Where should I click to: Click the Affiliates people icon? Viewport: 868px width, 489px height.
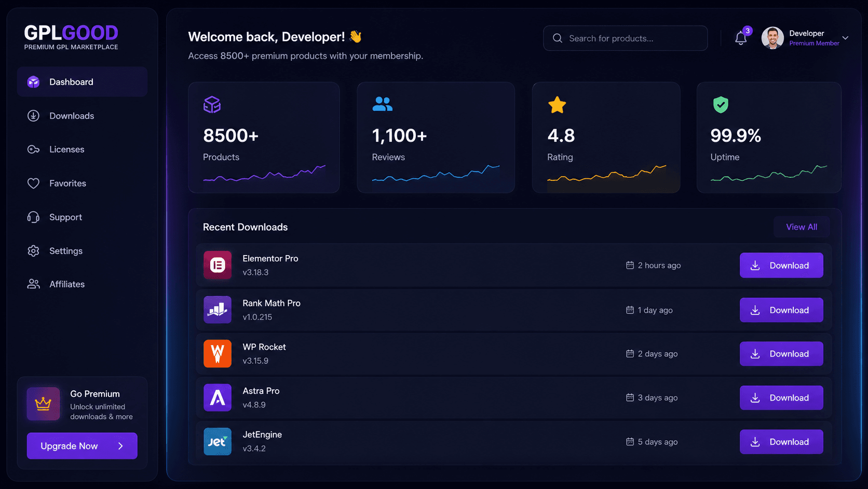(33, 284)
